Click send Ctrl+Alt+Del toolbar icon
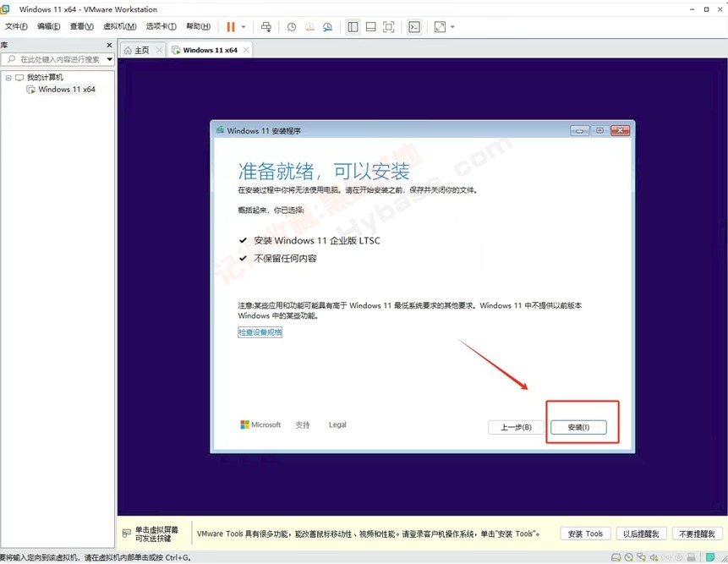 coord(266,27)
